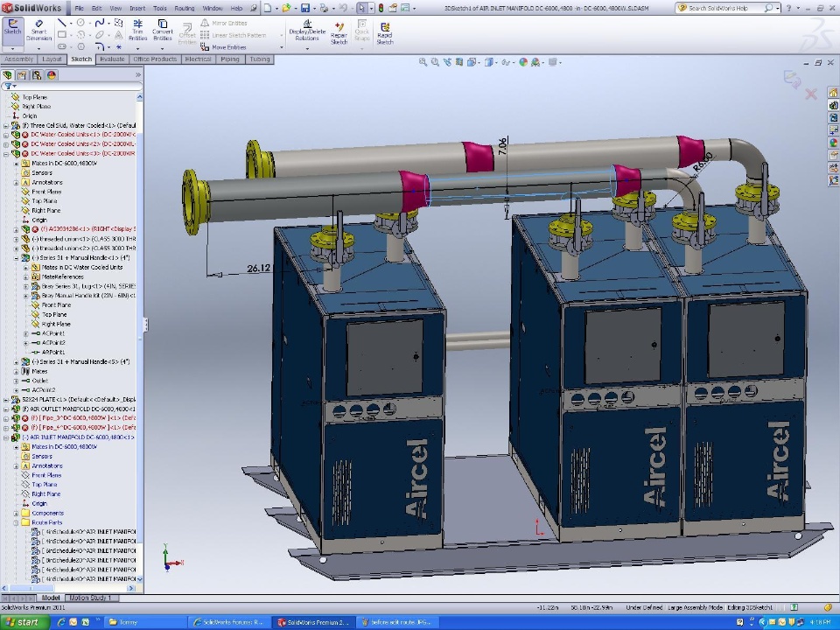The image size is (840, 630).
Task: Select the MateReferences tree item
Action: tap(63, 277)
